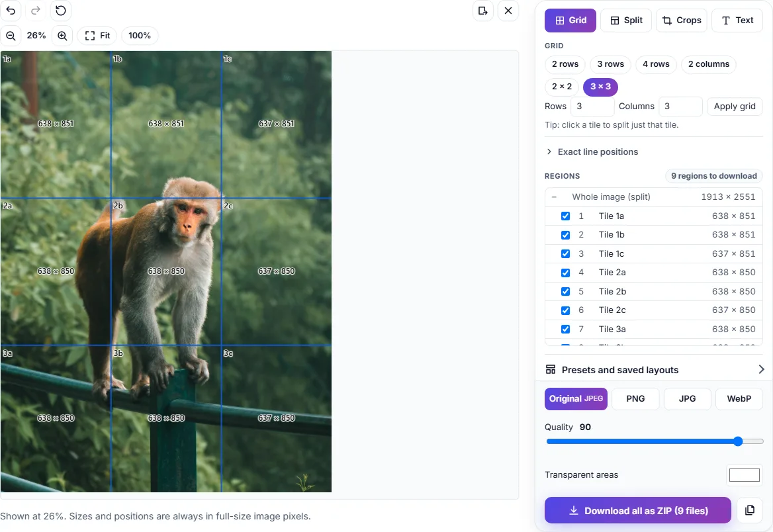Download all as ZIP (9 files)
This screenshot has height=532, width=773.
coord(637,510)
